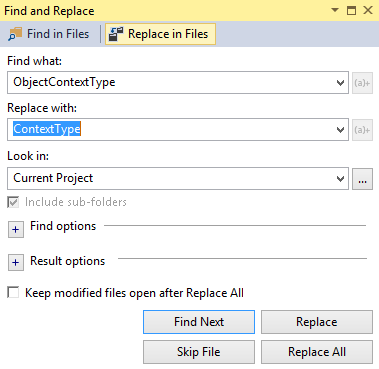This screenshot has width=379, height=369.
Task: Select the Replace in Files tab
Action: click(x=160, y=34)
